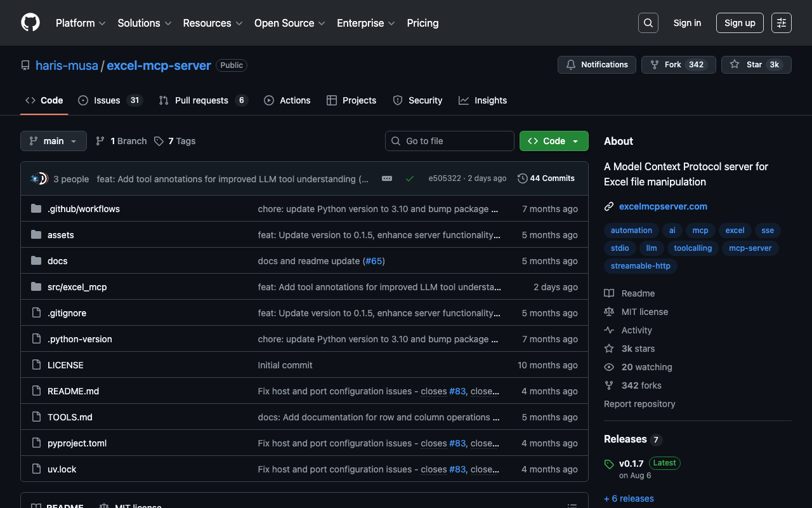Open the appearance settings icon in header
The image size is (812, 508).
coord(782,23)
